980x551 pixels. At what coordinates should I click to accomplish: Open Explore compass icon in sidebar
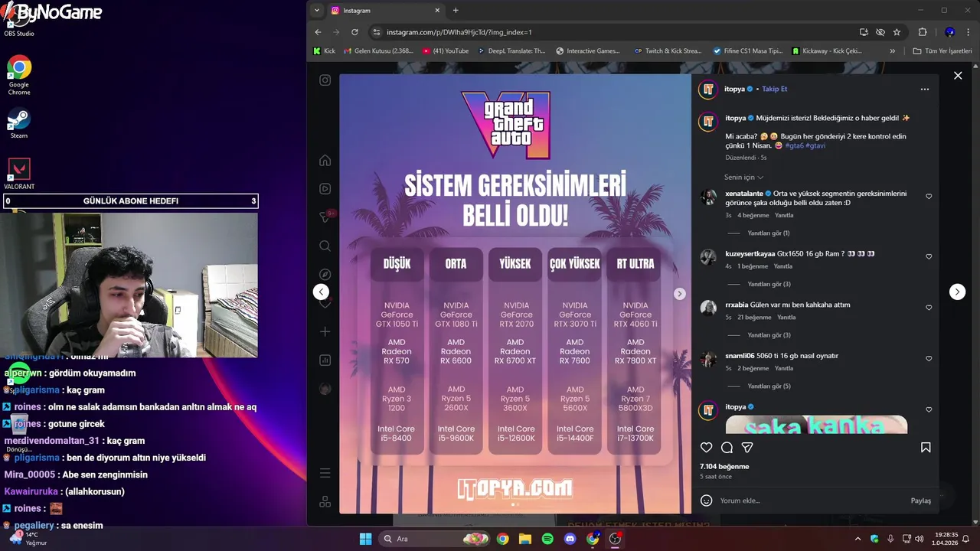(x=325, y=274)
